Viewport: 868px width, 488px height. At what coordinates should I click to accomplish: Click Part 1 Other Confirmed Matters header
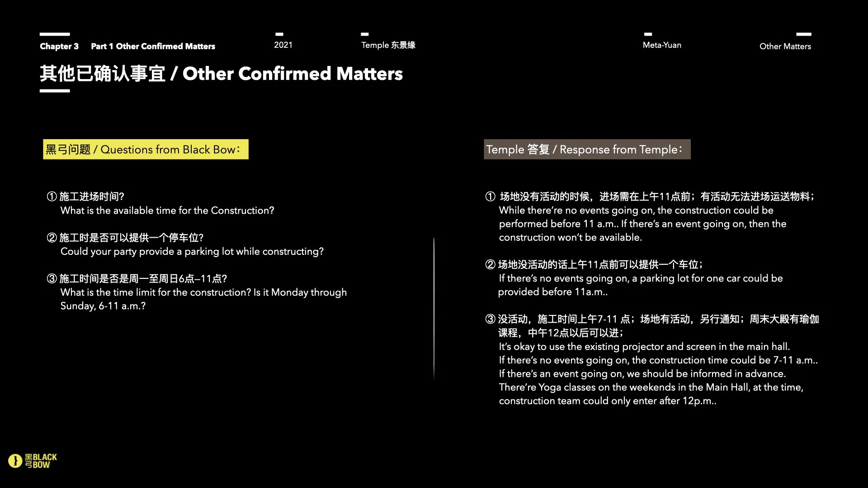153,46
